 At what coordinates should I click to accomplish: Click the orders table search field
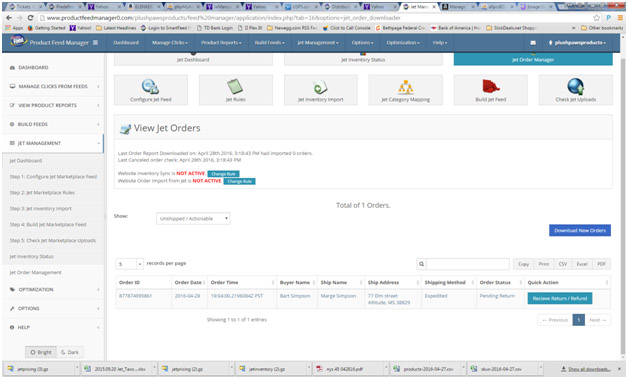[467, 264]
